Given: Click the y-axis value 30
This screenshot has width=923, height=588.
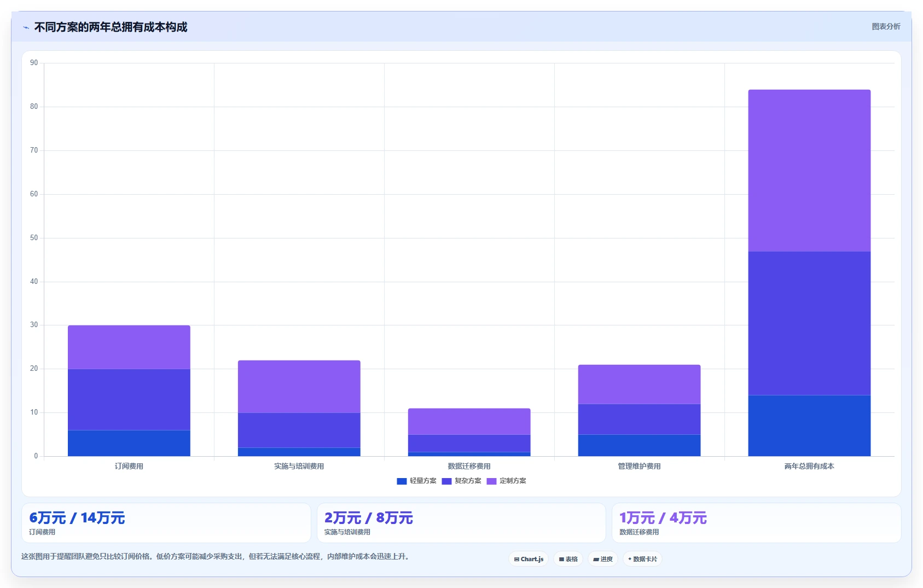Looking at the screenshot, I should tap(34, 325).
